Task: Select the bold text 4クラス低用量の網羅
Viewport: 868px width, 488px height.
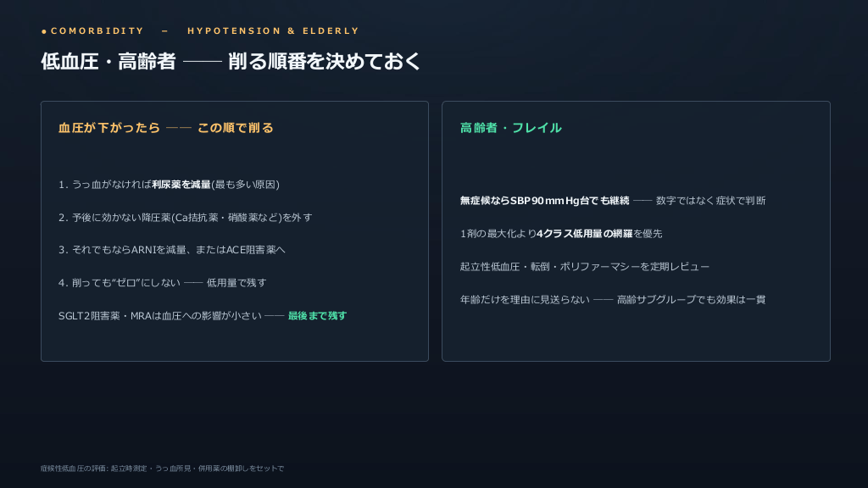Action: pos(585,234)
